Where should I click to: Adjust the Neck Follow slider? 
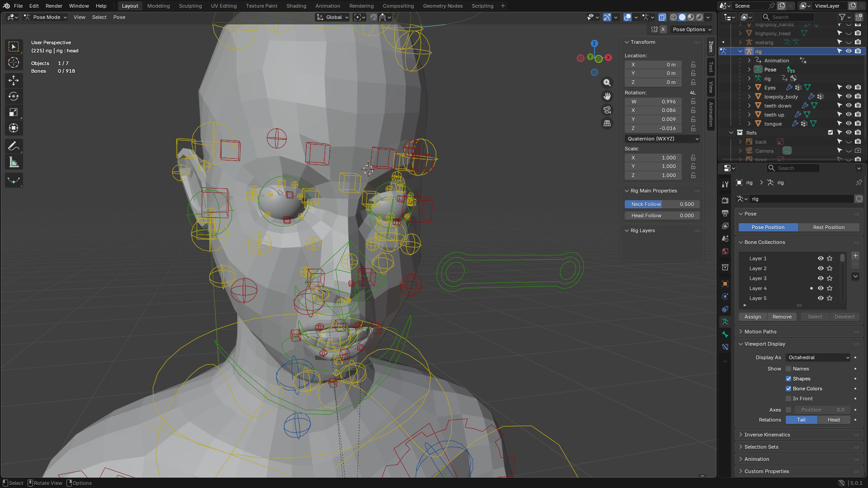pos(662,204)
